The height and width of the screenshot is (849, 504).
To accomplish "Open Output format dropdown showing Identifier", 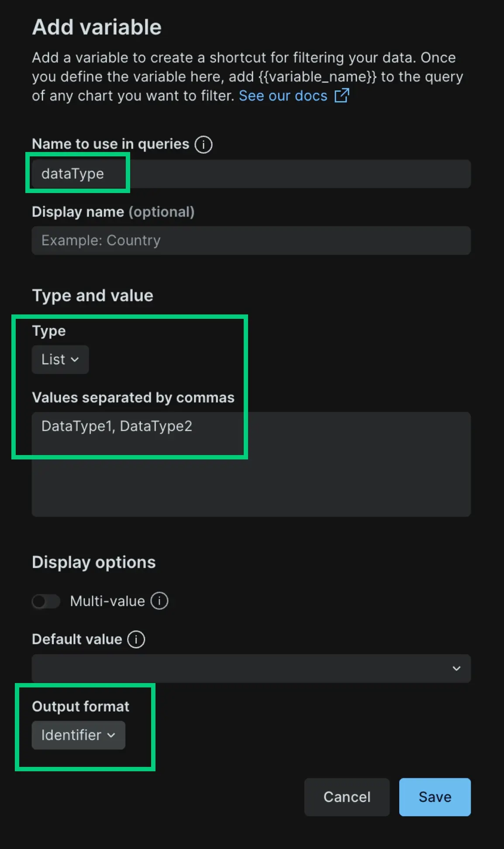I will 79,735.
